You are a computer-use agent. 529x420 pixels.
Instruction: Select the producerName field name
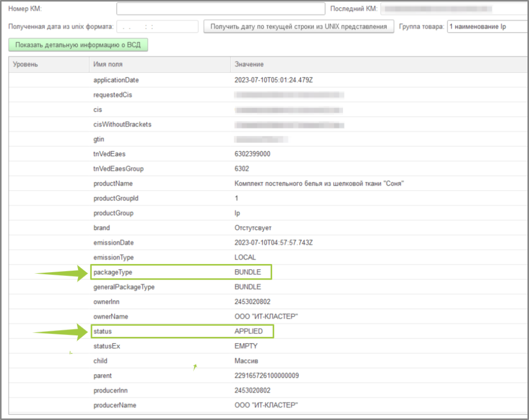115,405
